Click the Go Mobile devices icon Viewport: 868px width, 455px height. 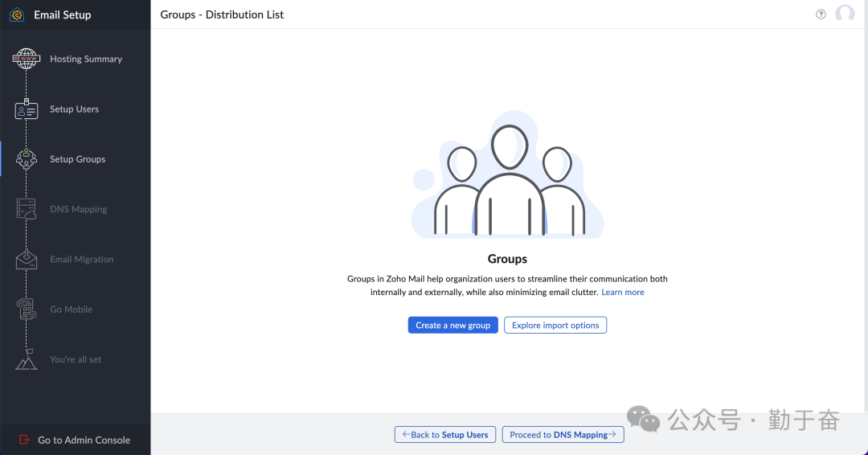pos(27,309)
